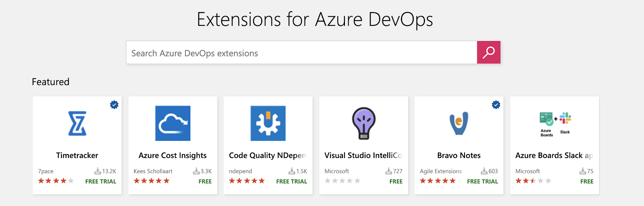Click the Azure Cost Insights cloud icon
The height and width of the screenshot is (206, 644).
click(173, 123)
